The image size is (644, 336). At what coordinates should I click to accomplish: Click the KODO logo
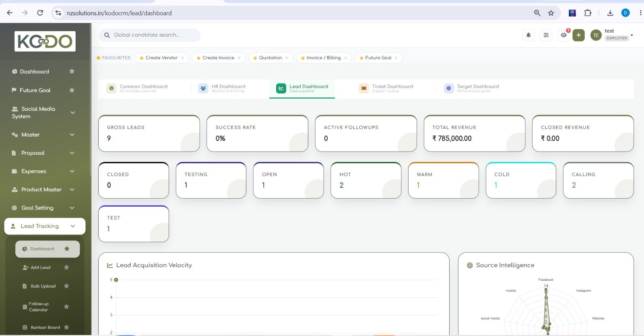tap(45, 41)
